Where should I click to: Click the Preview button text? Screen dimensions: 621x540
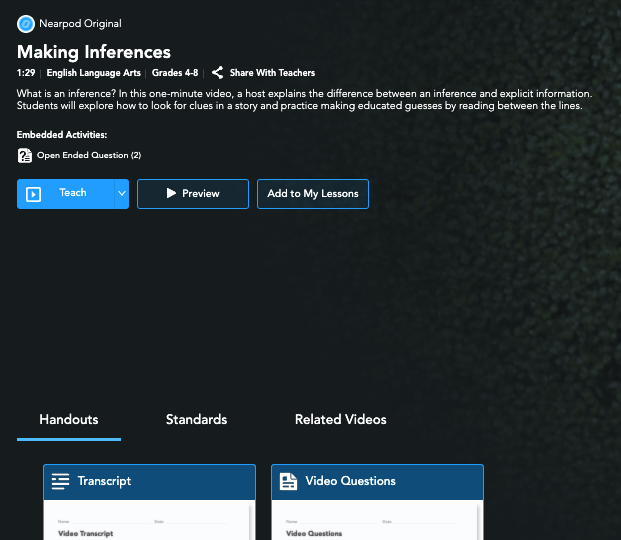(x=200, y=194)
